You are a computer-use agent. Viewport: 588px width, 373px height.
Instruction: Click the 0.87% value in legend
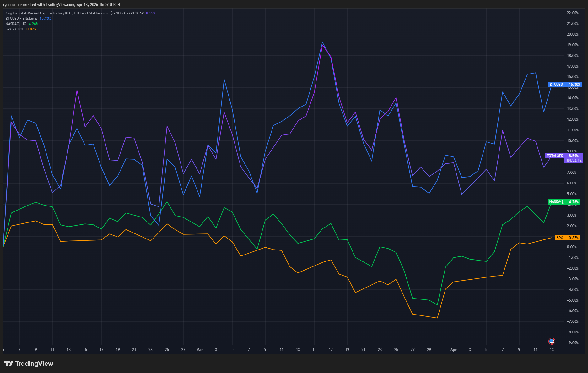coord(31,29)
